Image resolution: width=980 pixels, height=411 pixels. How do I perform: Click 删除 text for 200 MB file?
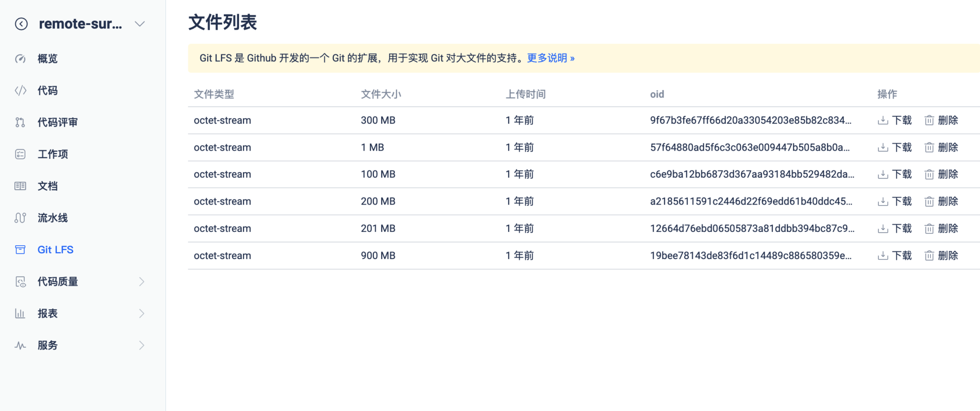948,202
